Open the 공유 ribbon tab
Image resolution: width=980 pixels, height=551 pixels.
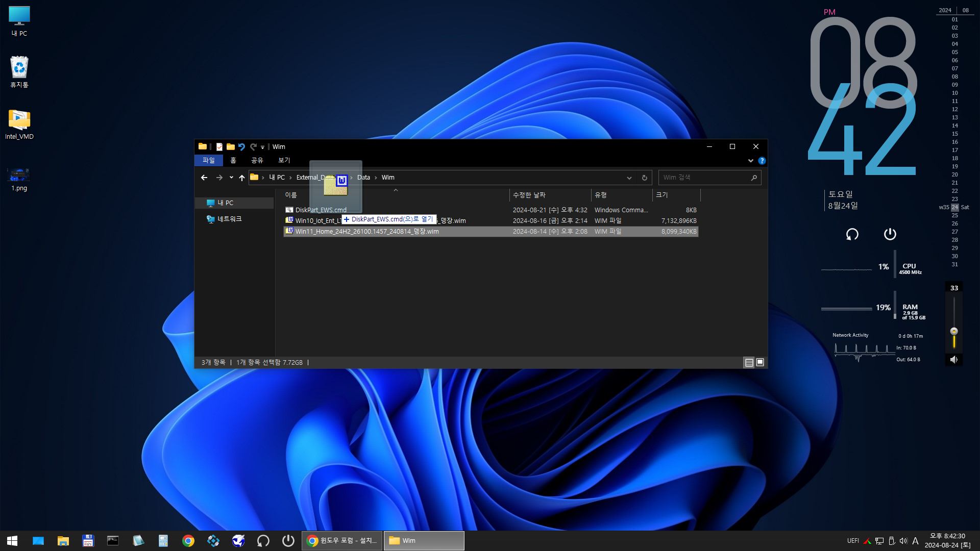257,160
